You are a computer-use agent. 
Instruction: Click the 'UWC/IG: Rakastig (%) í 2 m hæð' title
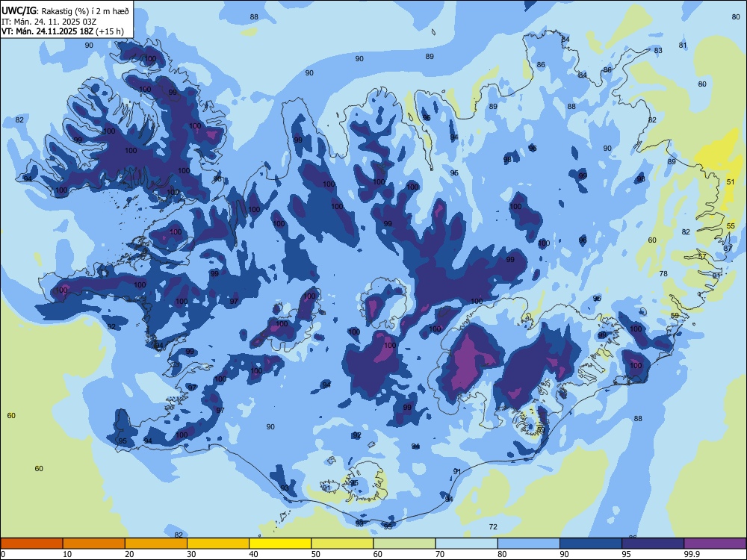click(65, 11)
